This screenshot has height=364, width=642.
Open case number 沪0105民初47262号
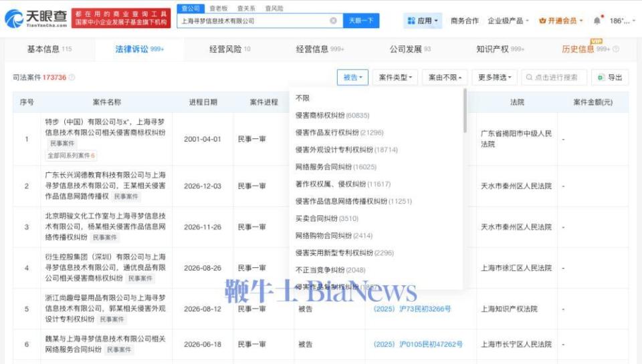[418, 344]
